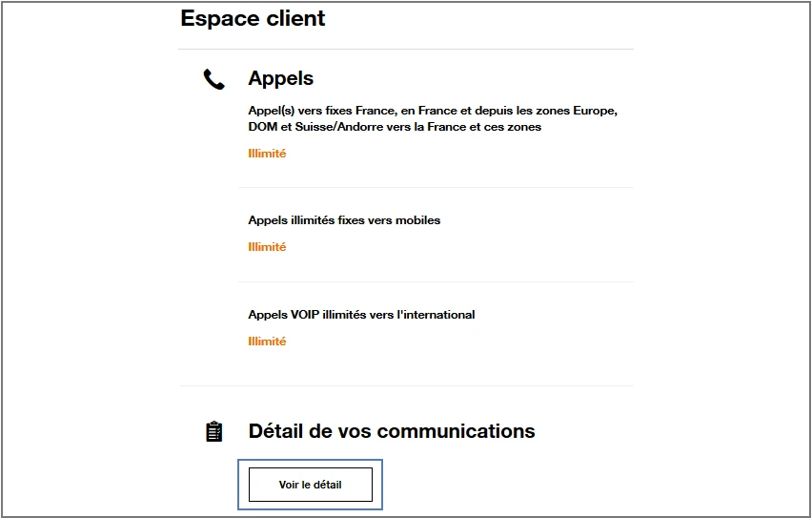The width and height of the screenshot is (812, 518).
Task: Click Illimité below Appels VOIP illimités
Action: 267,342
